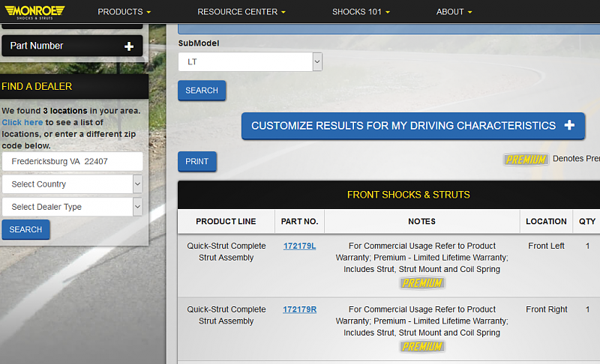Click the Monroe Shocks & Struts logo
600x364 pixels.
33,11
